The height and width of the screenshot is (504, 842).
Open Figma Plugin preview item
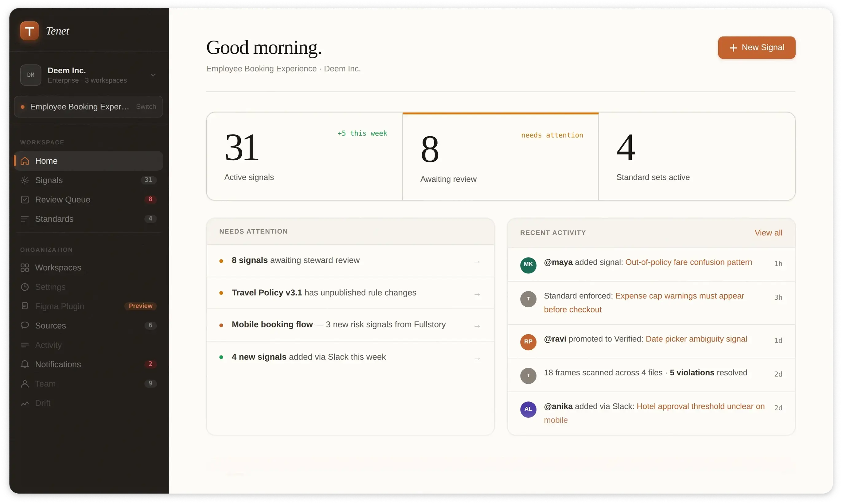pyautogui.click(x=60, y=306)
